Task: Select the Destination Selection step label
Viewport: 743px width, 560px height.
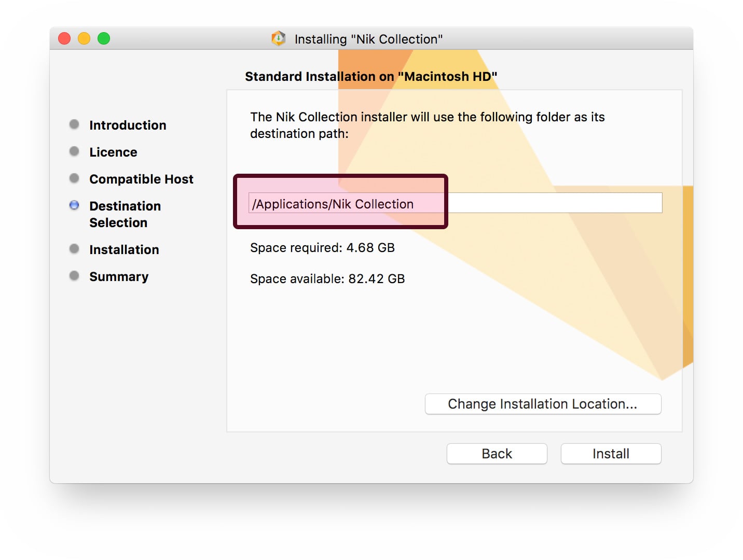Action: coord(125,214)
